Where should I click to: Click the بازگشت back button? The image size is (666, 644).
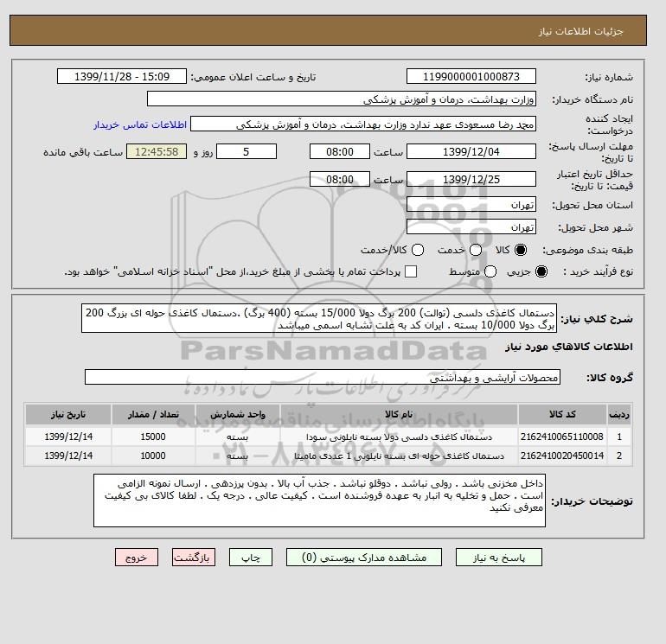coord(194,558)
